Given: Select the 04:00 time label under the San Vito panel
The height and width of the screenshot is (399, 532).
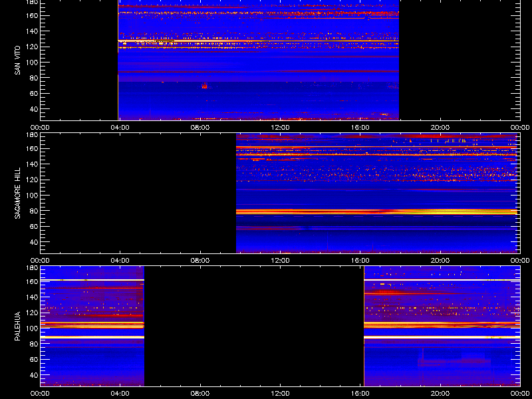Looking at the screenshot, I should pos(120,128).
